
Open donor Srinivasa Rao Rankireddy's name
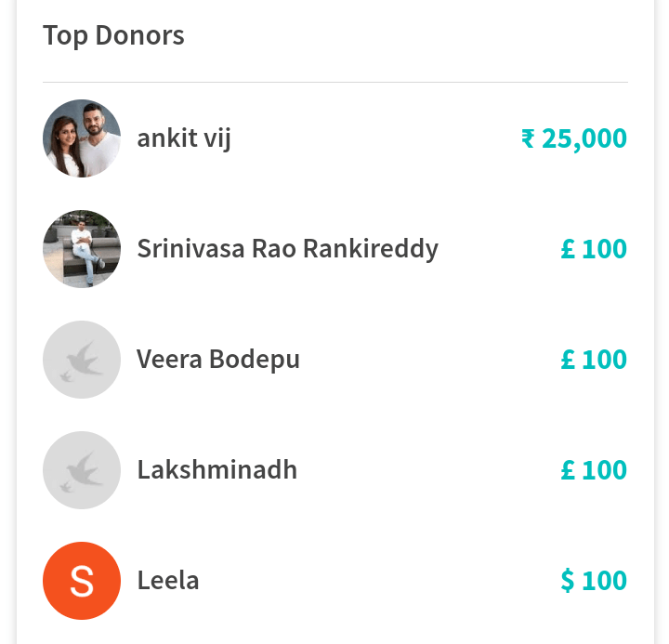point(287,249)
